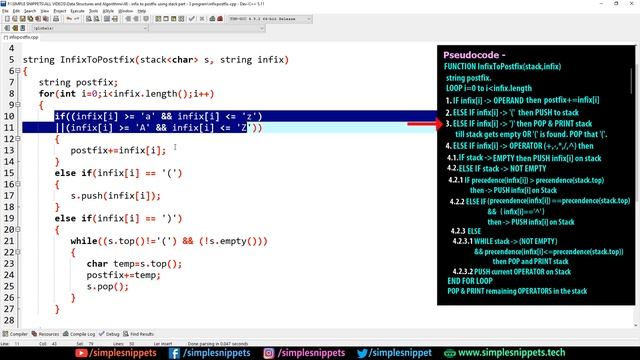Click the code 's.push(infix[i]);' on line 17
The width and height of the screenshot is (640, 360).
click(x=116, y=196)
